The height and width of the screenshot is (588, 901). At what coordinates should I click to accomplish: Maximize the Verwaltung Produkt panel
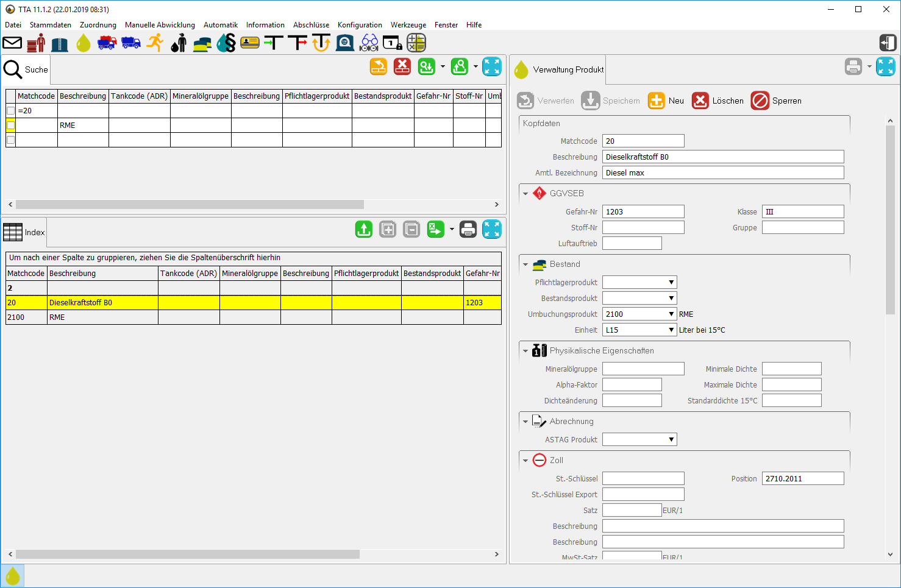[886, 66]
